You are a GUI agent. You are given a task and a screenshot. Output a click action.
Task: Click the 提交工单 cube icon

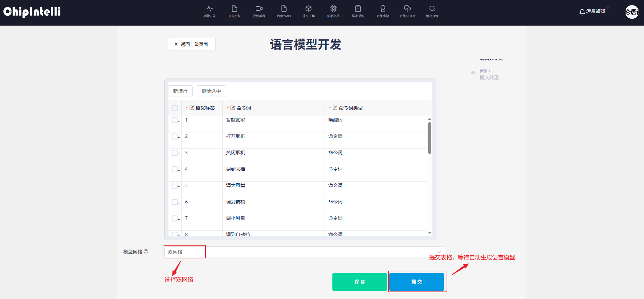(x=309, y=9)
